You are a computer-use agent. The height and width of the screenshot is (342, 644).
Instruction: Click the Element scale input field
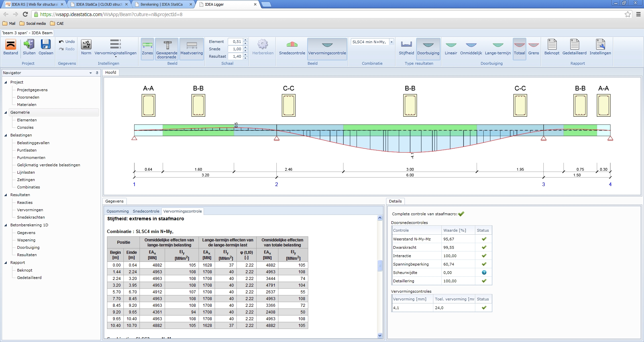point(235,42)
